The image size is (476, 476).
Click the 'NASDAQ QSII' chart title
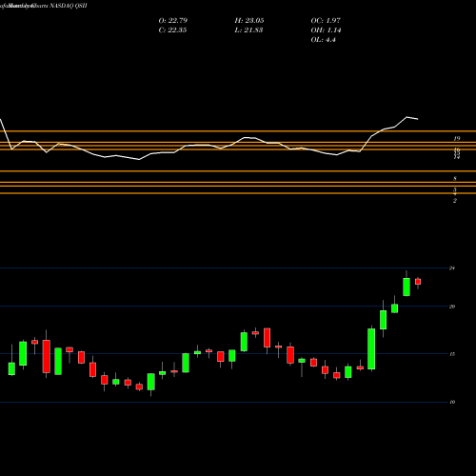[69, 6]
